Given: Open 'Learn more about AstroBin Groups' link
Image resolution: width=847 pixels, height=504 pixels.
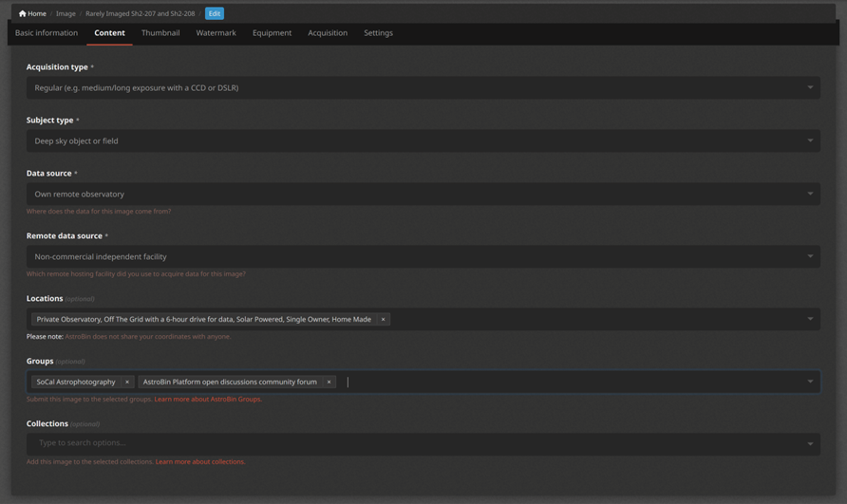Looking at the screenshot, I should [208, 400].
